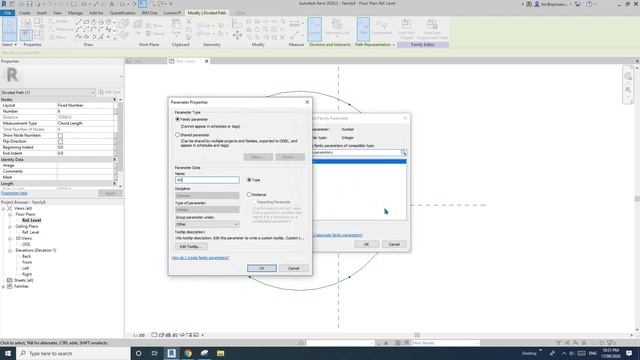This screenshot has height=360, width=640.
Task: Click the parameter Name input field
Action: 207,180
